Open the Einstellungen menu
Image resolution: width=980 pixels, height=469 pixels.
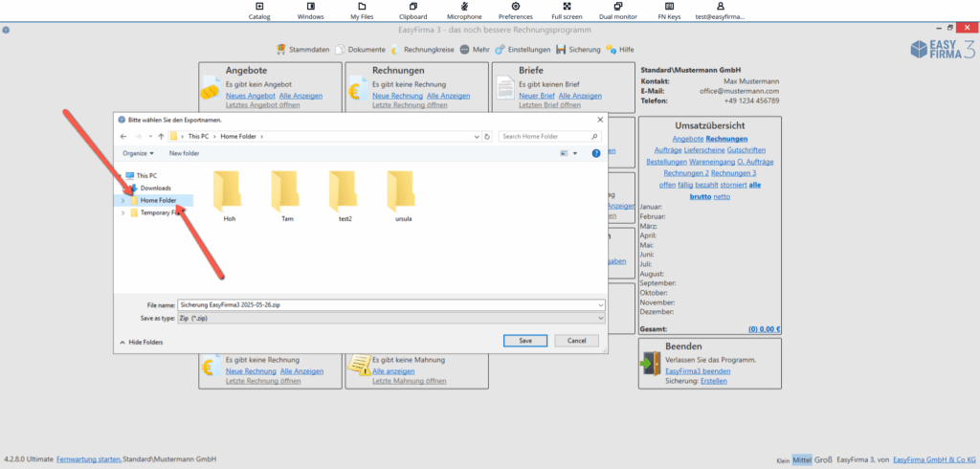[523, 50]
